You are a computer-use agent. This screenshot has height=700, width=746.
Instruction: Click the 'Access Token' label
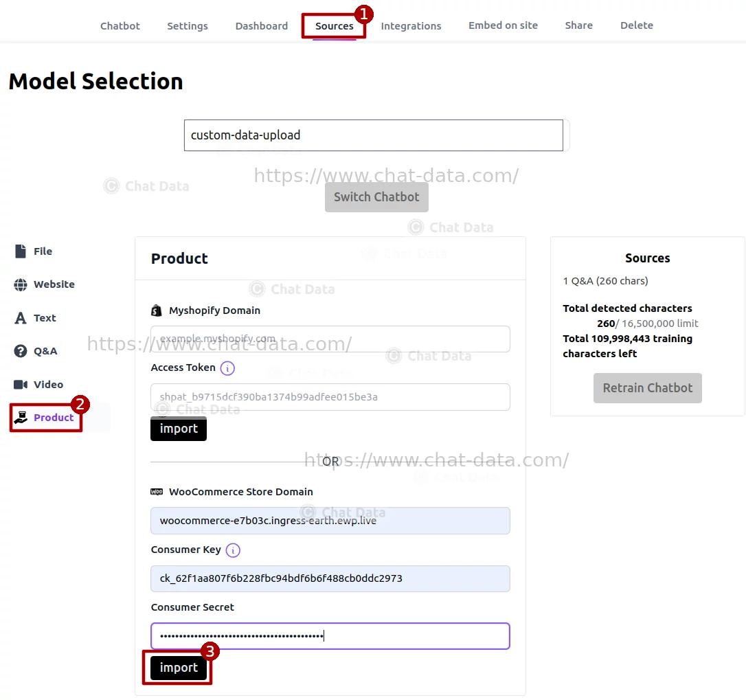click(x=183, y=368)
